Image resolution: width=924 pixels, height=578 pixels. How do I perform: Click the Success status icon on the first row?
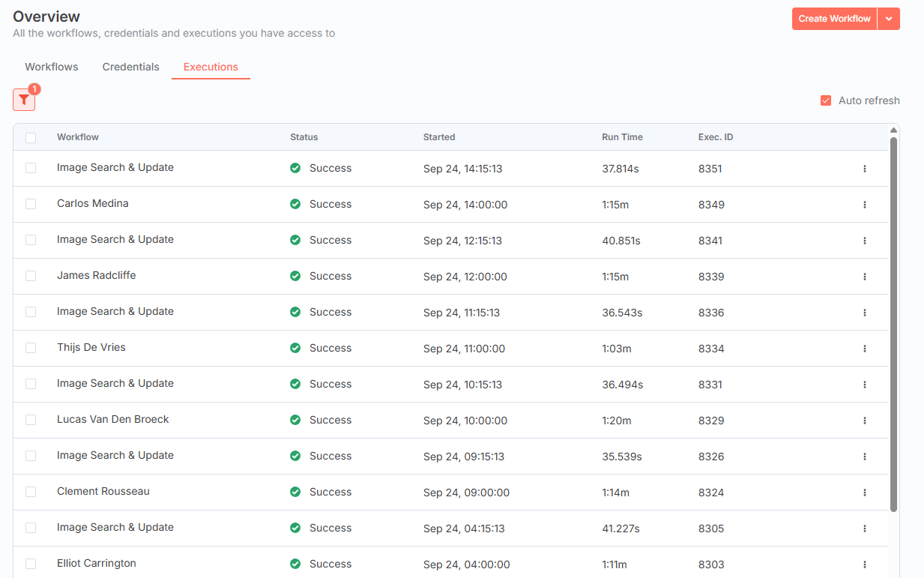tap(295, 168)
